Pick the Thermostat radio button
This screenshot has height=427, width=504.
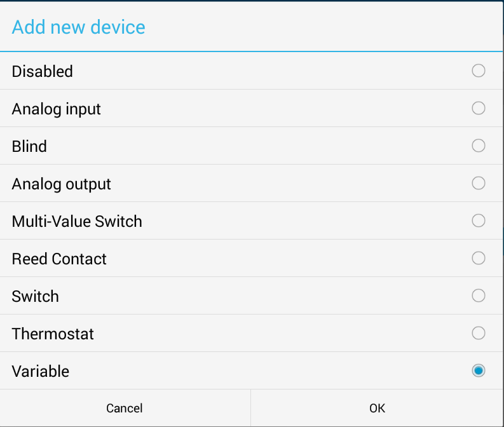(479, 333)
